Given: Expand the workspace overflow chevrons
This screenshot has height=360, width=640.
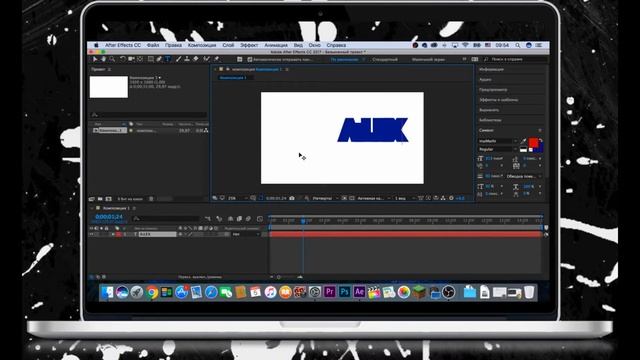Looking at the screenshot, I should pyautogui.click(x=464, y=60).
